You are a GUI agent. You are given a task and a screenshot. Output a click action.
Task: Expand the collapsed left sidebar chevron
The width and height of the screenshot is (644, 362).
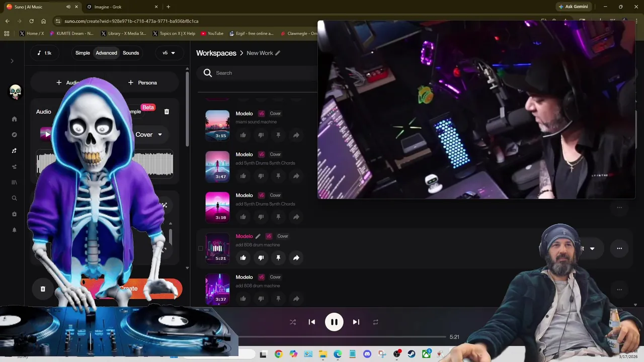coord(12,61)
